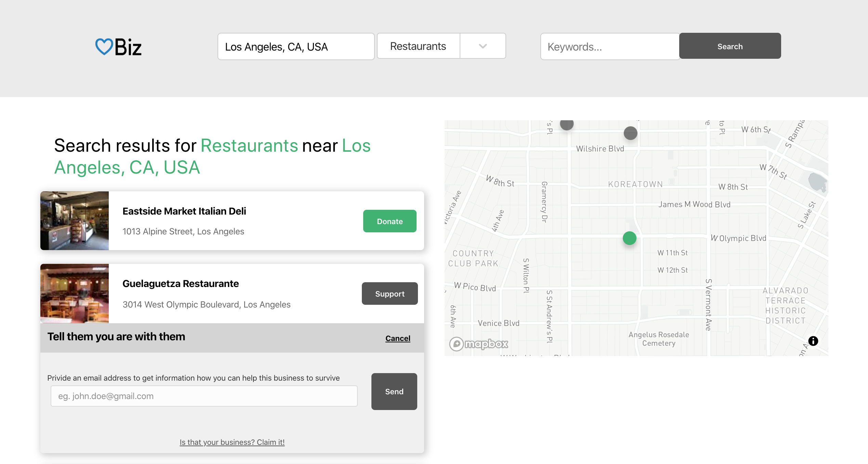Click the email address input field
Viewport: 868px width, 464px height.
click(204, 396)
